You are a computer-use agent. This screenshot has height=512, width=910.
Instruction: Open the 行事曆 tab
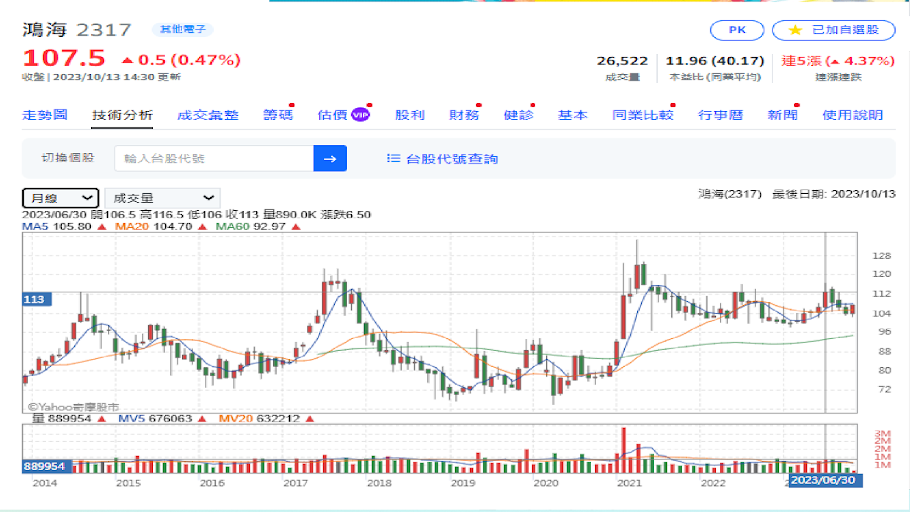click(720, 115)
